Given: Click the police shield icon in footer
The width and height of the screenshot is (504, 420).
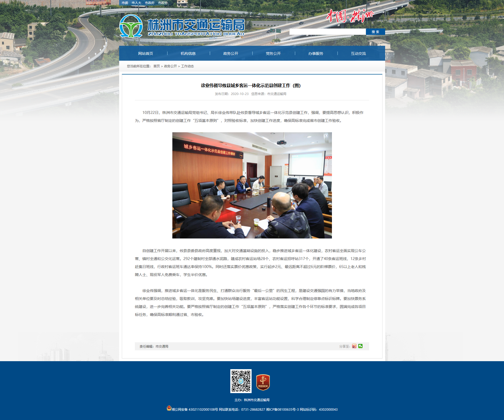Looking at the screenshot, I should click(169, 408).
